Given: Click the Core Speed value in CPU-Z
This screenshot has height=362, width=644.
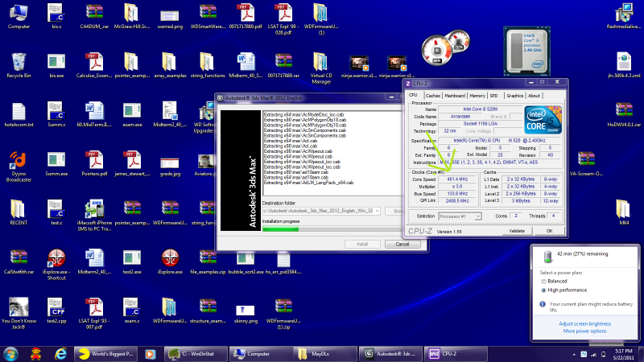Looking at the screenshot, I should pos(457,179).
